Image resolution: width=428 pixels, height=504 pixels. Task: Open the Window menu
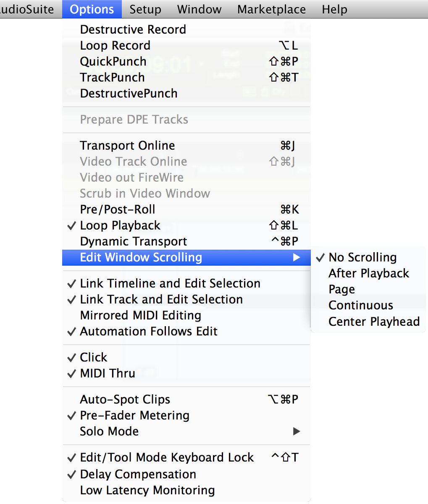pyautogui.click(x=199, y=9)
